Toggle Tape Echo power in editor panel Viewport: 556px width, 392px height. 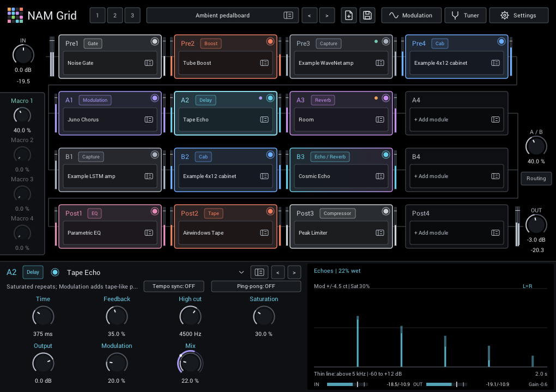point(55,272)
